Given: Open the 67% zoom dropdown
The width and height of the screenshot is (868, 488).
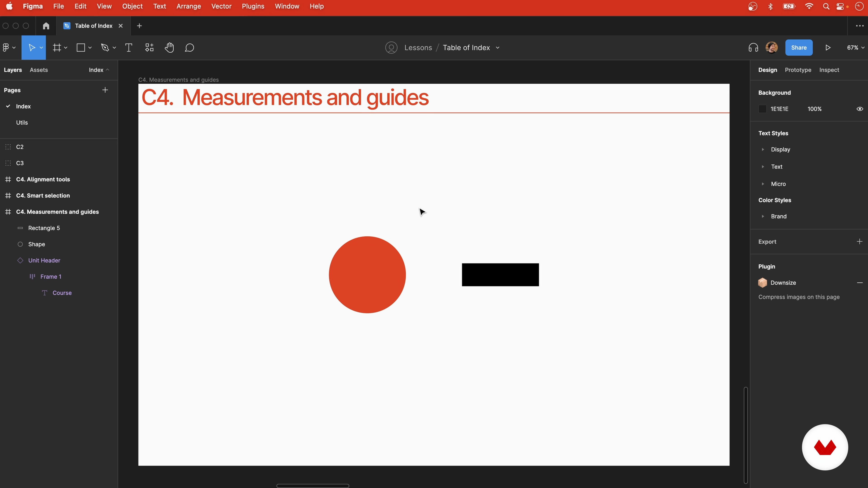Looking at the screenshot, I should click(856, 47).
